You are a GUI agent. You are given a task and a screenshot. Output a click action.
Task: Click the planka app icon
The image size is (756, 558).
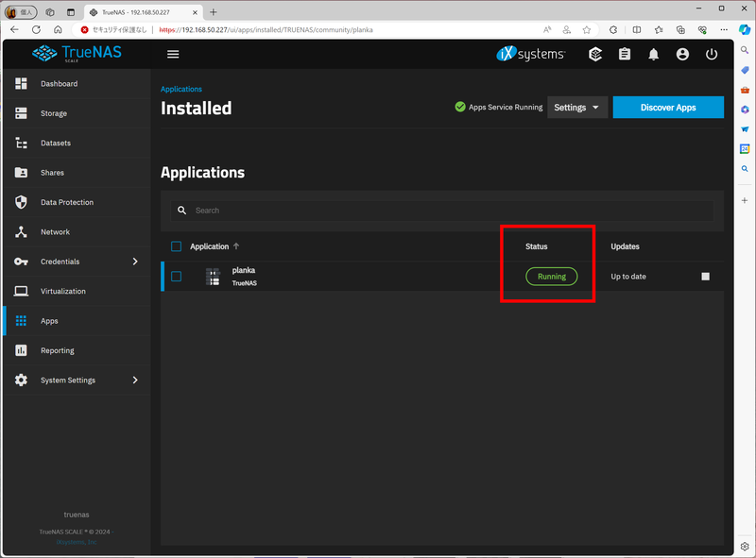(213, 277)
